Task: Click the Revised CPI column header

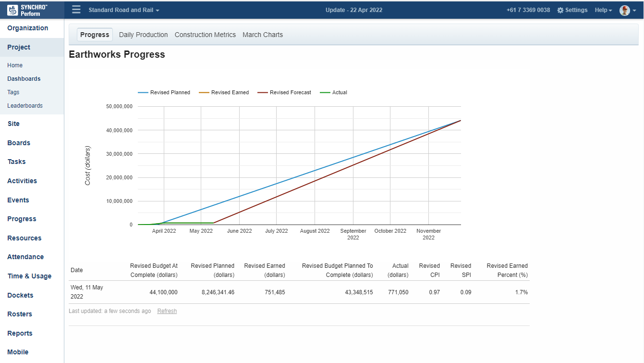Action: pyautogui.click(x=429, y=270)
